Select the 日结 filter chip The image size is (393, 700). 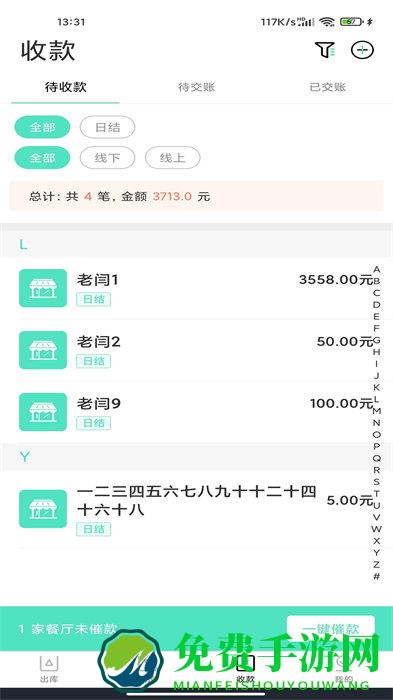(108, 127)
